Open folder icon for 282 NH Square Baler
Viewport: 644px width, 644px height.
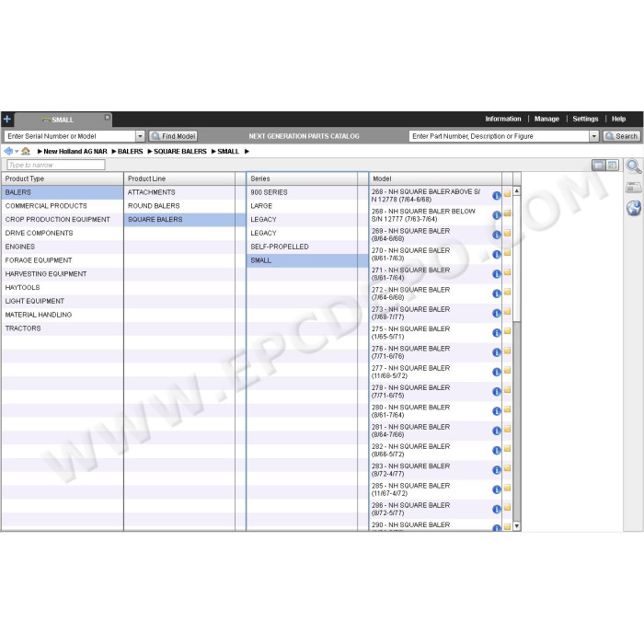tap(507, 449)
